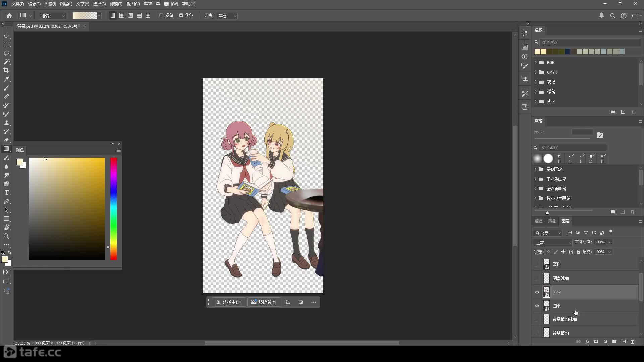644x362 pixels.
Task: Open the 滤镜(T) menu
Action: pyautogui.click(x=116, y=4)
